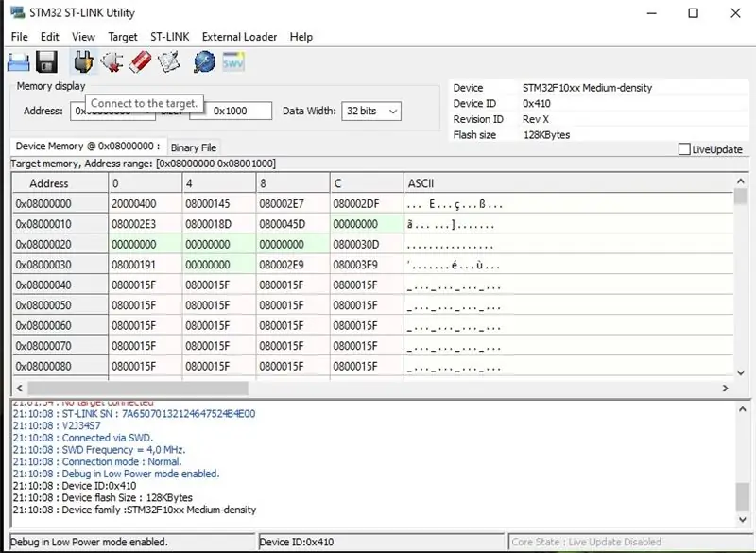Click the Core State status bar entry

[x=628, y=542]
